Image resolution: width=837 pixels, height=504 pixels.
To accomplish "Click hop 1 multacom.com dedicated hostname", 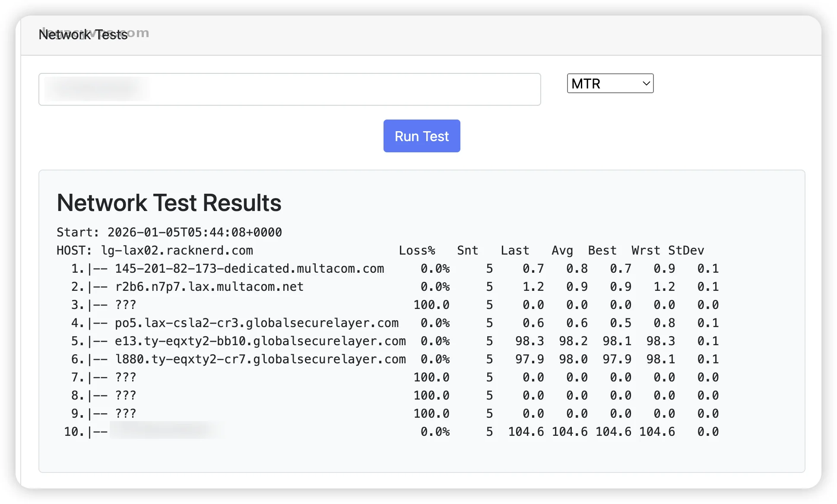I will tap(249, 268).
